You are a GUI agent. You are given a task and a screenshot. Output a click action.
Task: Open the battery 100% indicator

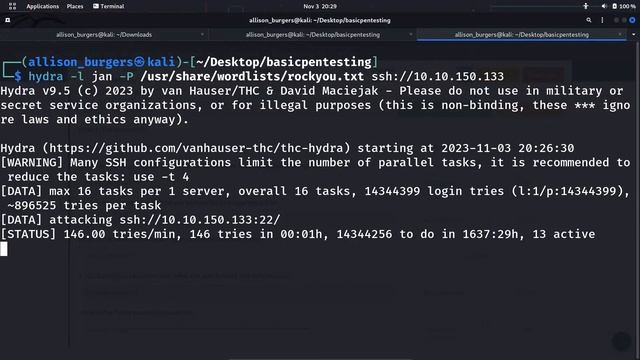[x=624, y=6]
